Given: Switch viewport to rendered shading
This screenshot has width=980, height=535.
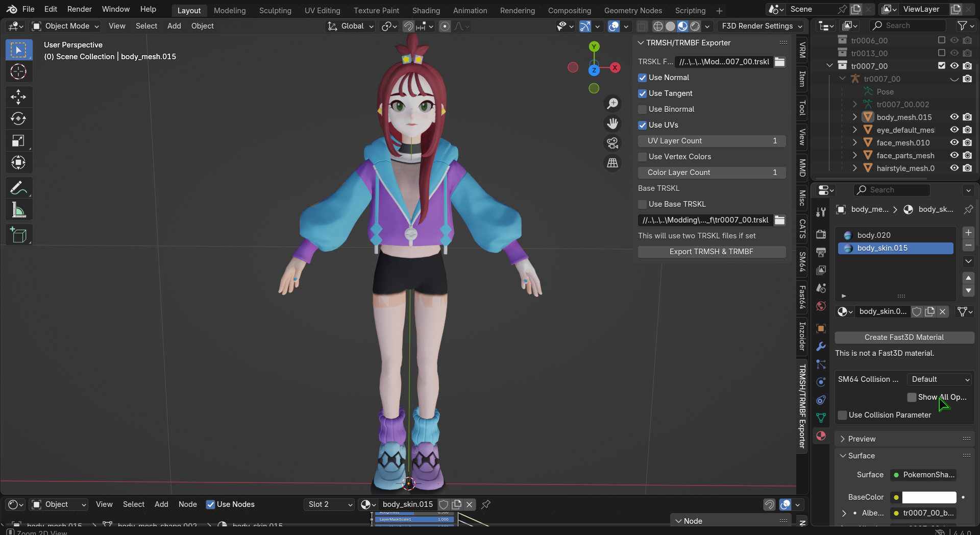Looking at the screenshot, I should pos(695,26).
